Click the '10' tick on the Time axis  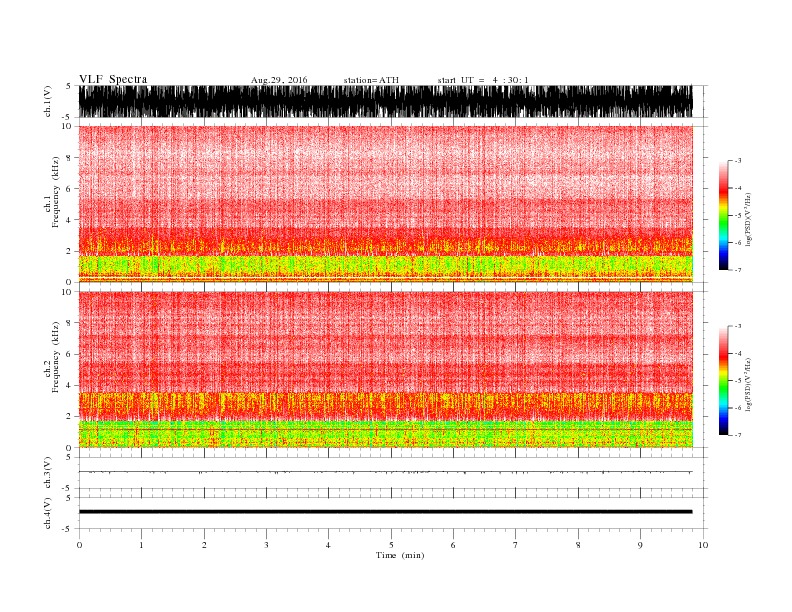[703, 545]
